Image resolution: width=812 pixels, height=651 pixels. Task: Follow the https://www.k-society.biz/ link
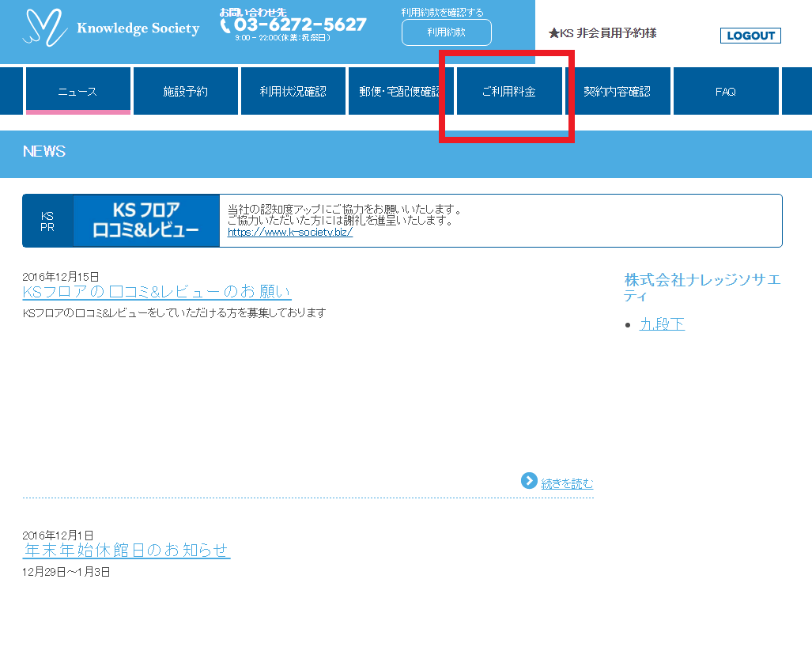(289, 233)
